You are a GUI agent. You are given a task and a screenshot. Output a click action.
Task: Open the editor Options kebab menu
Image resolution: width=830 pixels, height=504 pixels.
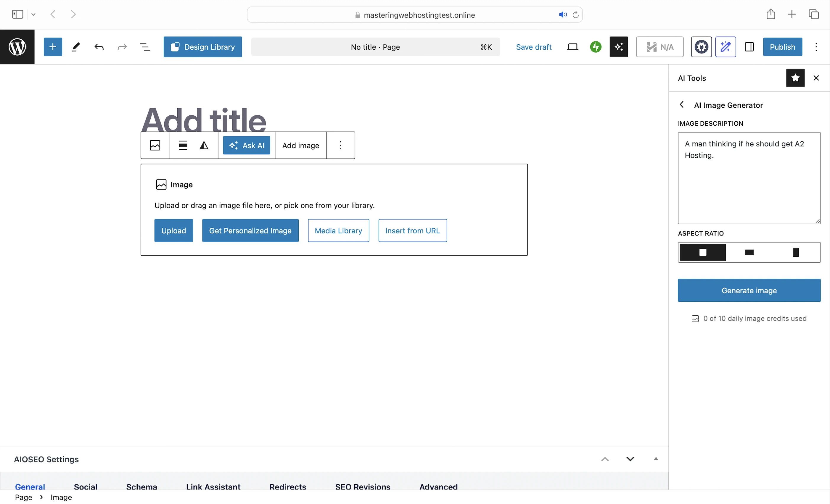click(816, 47)
